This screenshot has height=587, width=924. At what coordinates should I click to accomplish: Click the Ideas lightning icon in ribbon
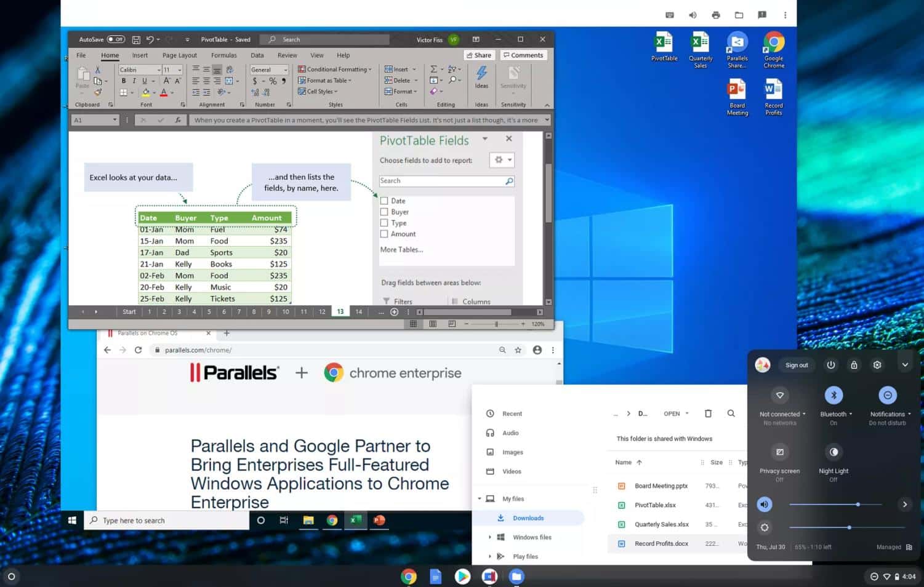point(481,73)
